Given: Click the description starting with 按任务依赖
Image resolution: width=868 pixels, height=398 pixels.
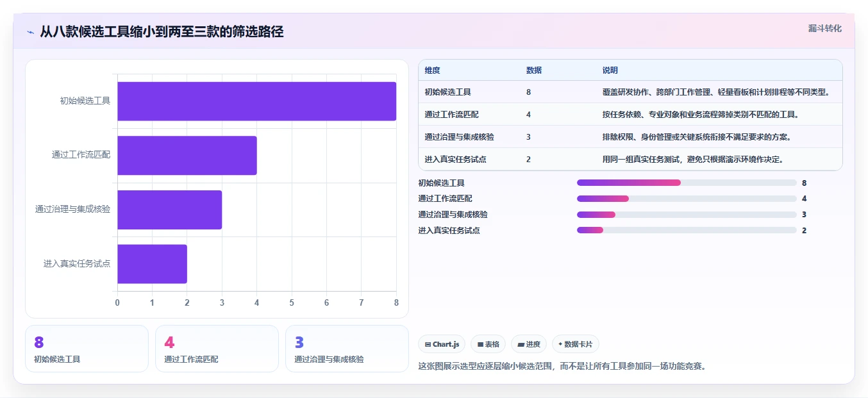Looking at the screenshot, I should 701,115.
